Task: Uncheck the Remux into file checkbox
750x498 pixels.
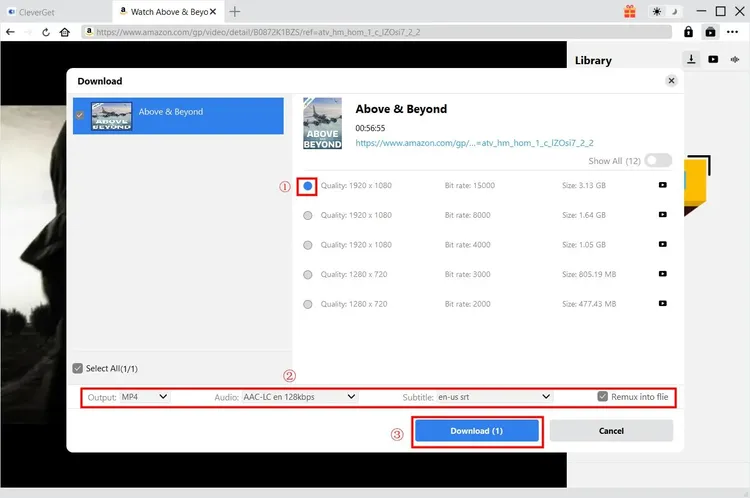Action: tap(602, 397)
